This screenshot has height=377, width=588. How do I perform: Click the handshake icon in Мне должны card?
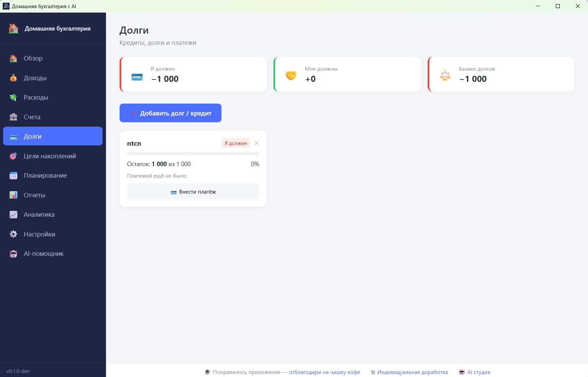[291, 75]
